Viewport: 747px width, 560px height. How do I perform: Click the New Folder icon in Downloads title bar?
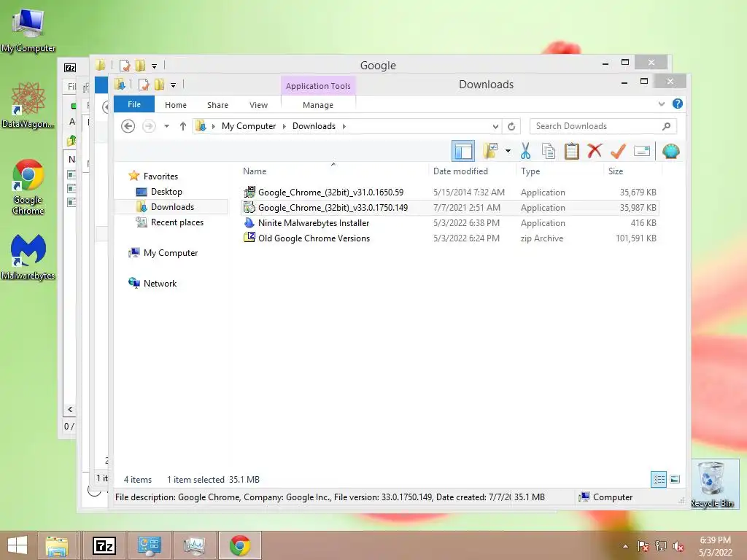tap(160, 85)
